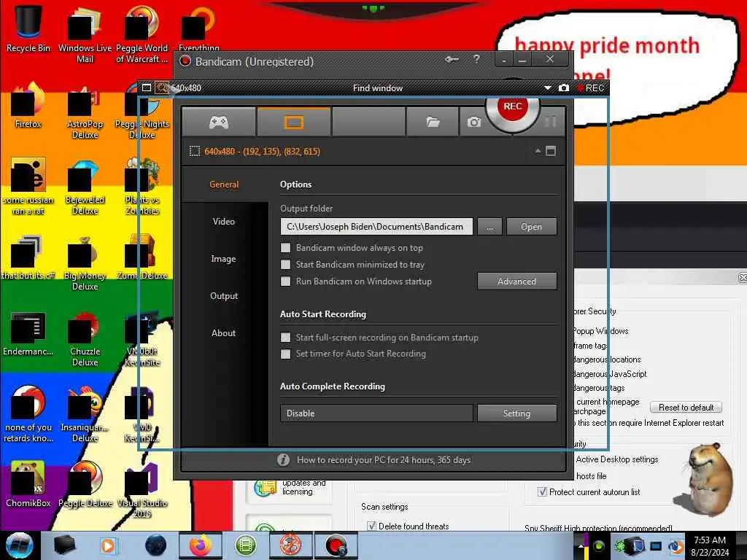This screenshot has width=747, height=560.
Task: Enable Run Bandicam on Windows startup
Action: tap(285, 281)
